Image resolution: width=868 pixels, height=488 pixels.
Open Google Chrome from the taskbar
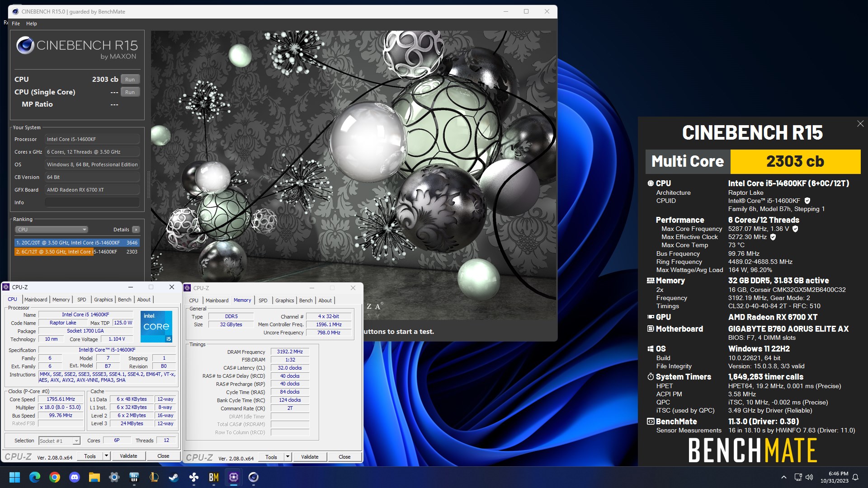[55, 477]
